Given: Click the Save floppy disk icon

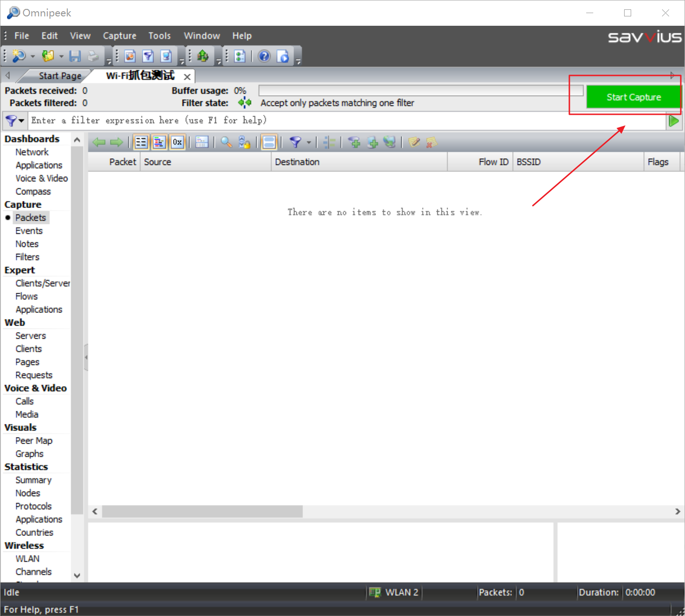Looking at the screenshot, I should coord(75,56).
